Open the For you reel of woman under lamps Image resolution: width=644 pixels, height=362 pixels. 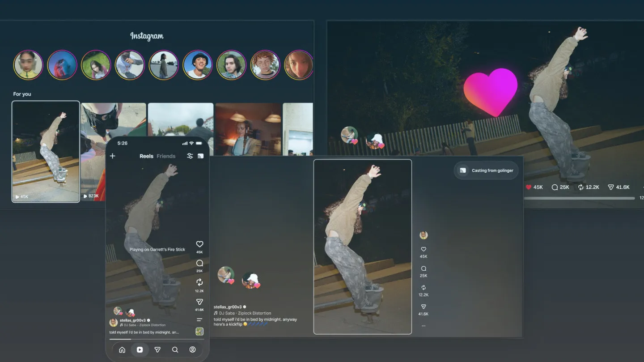click(x=248, y=129)
